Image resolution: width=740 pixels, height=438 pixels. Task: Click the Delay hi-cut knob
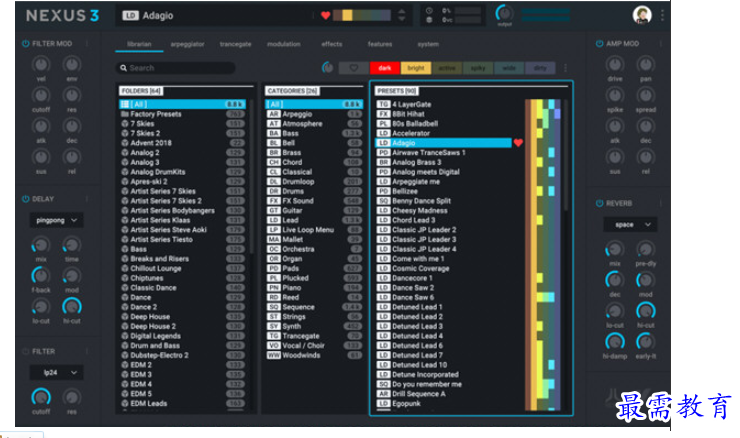[x=72, y=307]
